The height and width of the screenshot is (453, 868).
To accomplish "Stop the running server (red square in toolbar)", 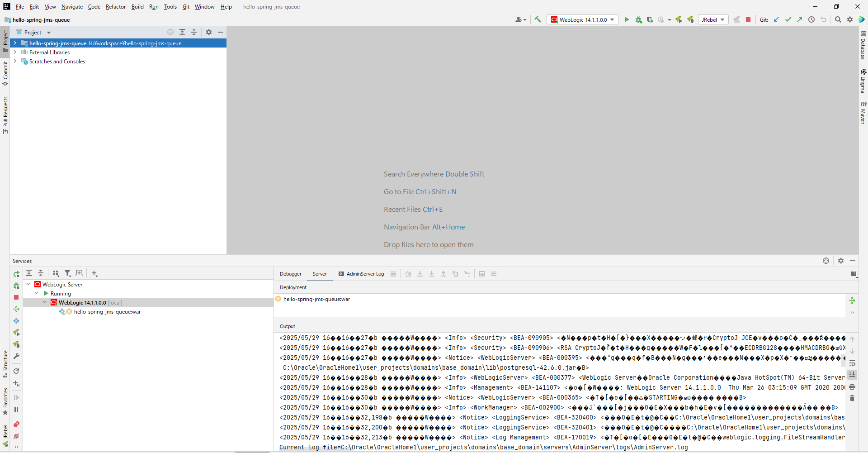I will [748, 19].
